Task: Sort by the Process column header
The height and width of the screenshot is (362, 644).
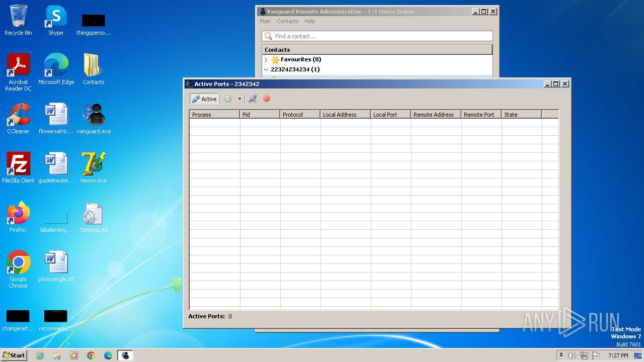Action: [214, 115]
